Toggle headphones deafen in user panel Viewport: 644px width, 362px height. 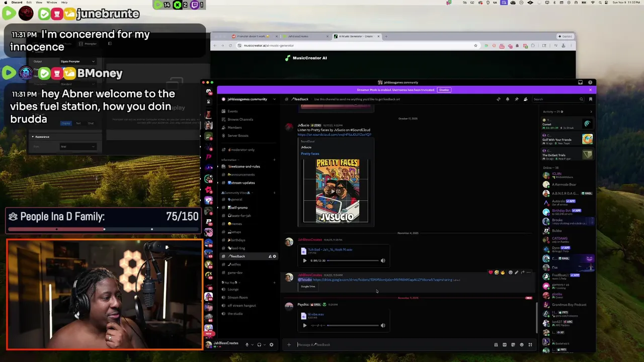pyautogui.click(x=259, y=344)
